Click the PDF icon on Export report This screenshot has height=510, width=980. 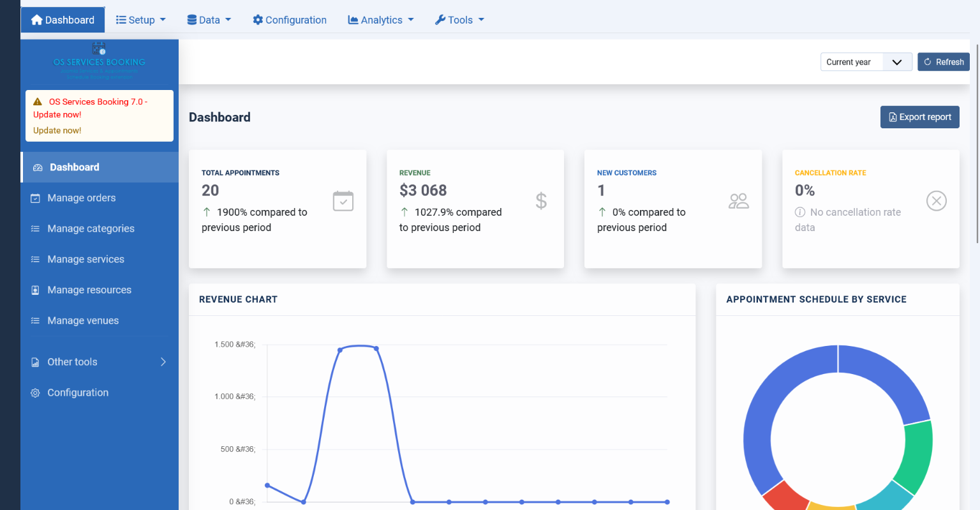pyautogui.click(x=893, y=117)
